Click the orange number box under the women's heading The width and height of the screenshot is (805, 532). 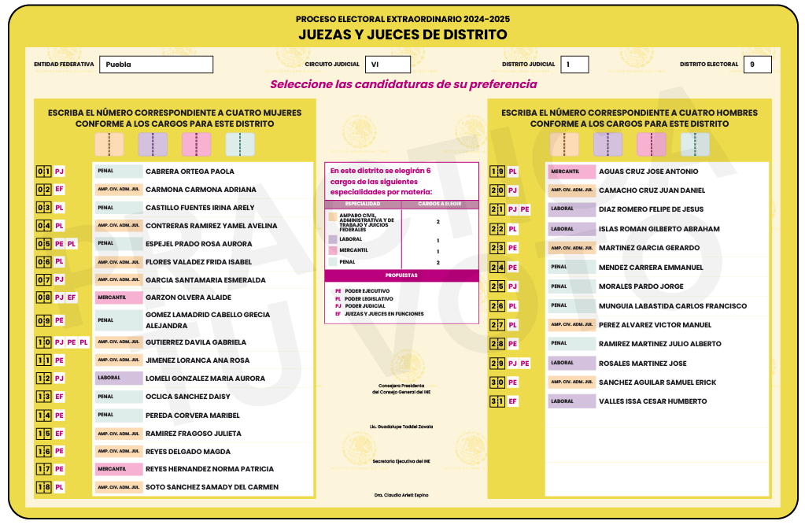(x=109, y=144)
